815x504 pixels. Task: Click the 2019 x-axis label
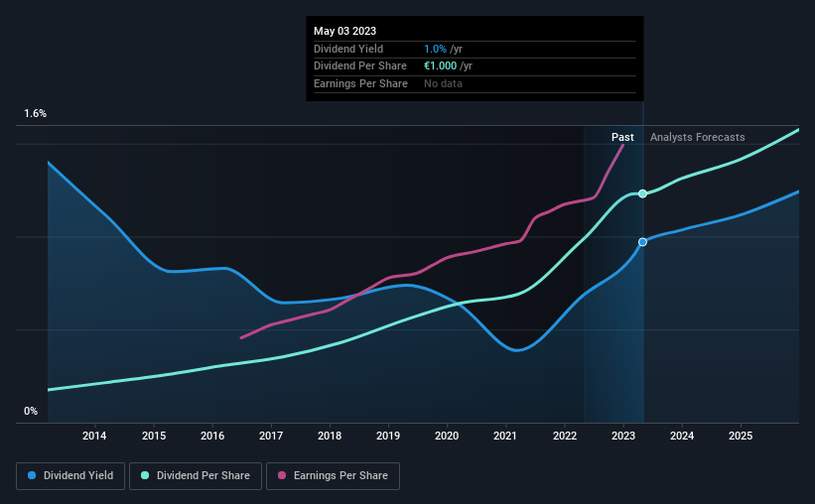point(388,436)
